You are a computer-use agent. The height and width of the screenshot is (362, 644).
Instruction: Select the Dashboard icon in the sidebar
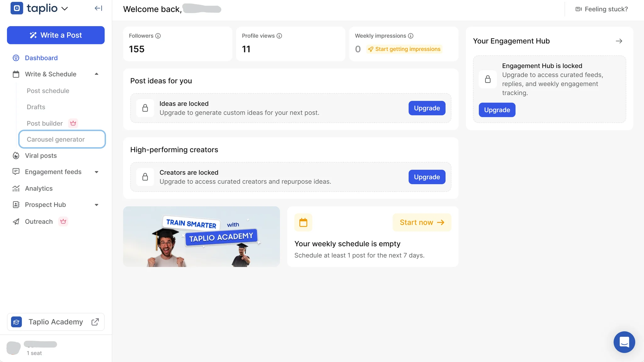click(16, 58)
